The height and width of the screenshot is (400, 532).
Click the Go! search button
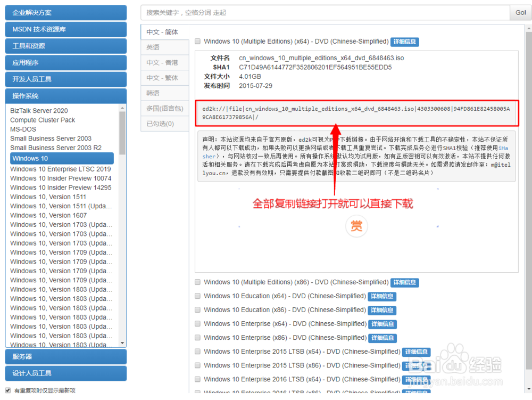coord(520,12)
